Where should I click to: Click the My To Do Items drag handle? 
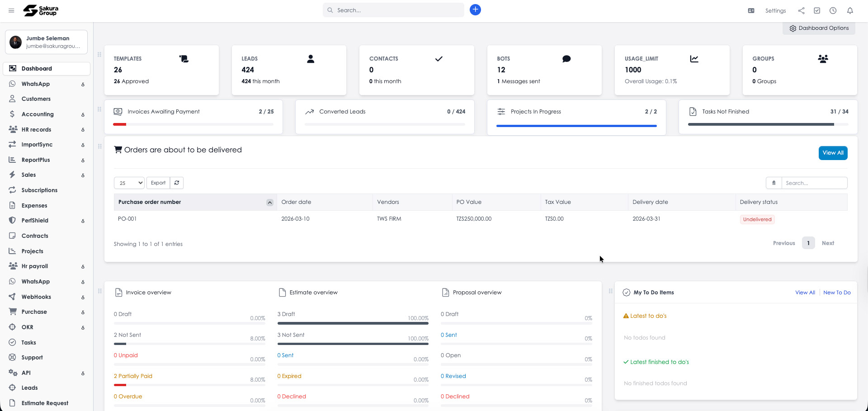pos(610,291)
